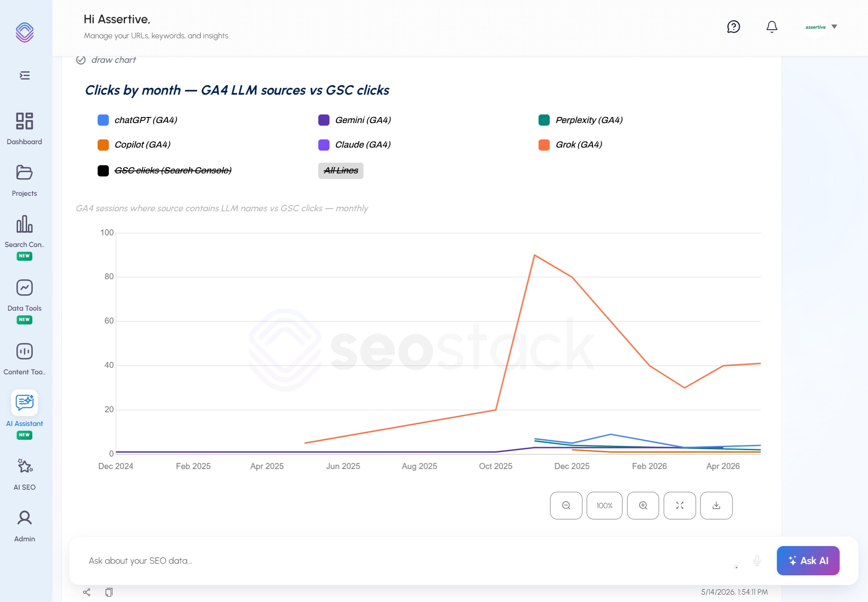This screenshot has height=602, width=868.
Task: Toggle Claude (GA4) line visibility
Action: [x=354, y=145]
